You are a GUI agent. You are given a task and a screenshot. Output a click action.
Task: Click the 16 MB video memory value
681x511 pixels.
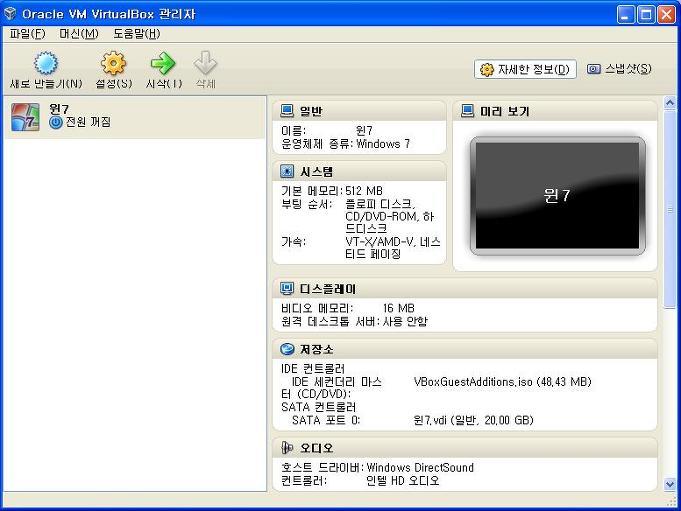tap(399, 308)
